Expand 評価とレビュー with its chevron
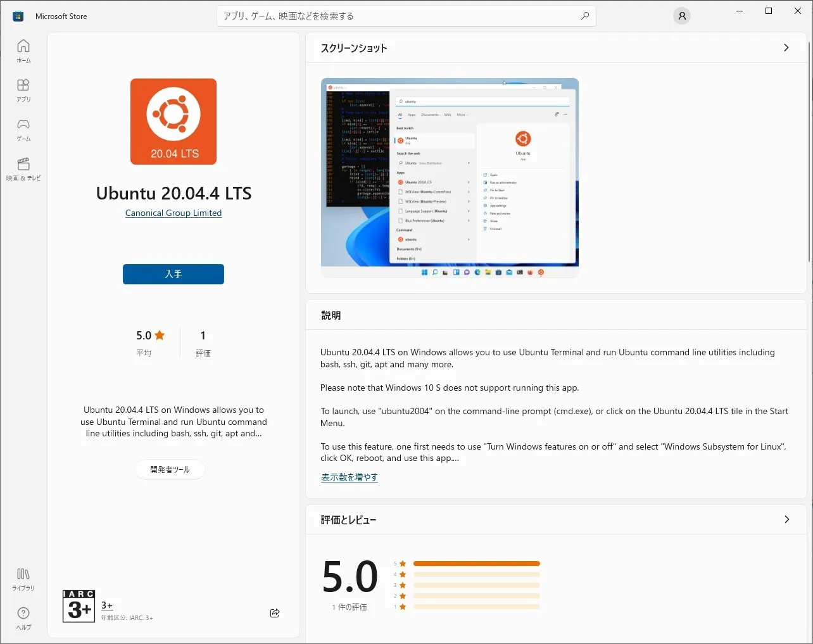Viewport: 813px width, 644px height. click(x=786, y=519)
